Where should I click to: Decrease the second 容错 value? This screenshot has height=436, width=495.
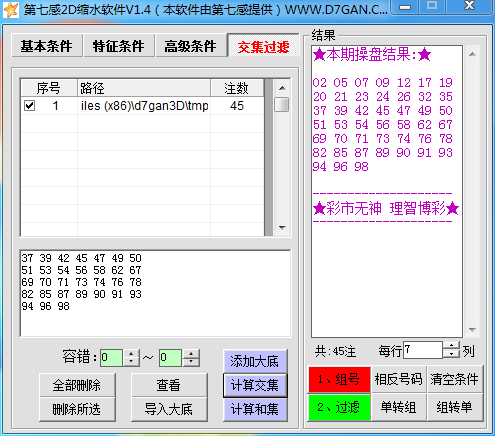tap(191, 362)
